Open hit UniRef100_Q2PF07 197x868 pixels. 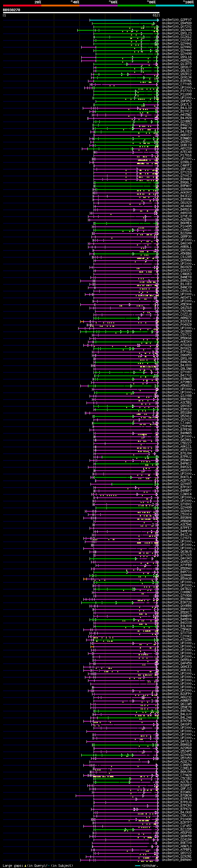(176, 20)
